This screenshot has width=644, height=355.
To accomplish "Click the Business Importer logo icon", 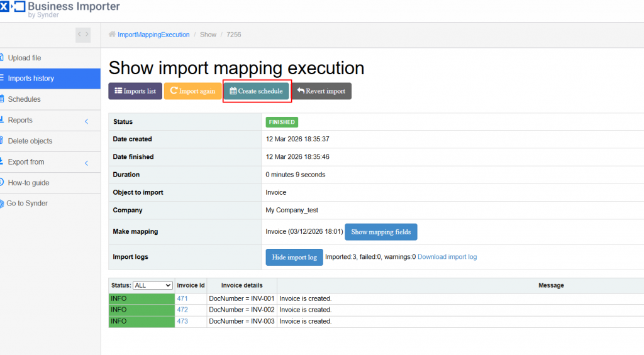I will pos(13,8).
